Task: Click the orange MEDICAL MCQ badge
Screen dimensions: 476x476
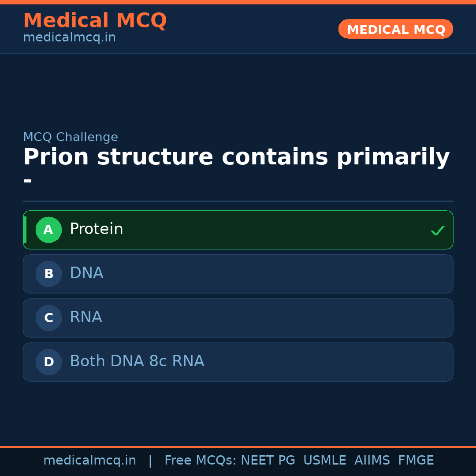Action: tap(395, 29)
